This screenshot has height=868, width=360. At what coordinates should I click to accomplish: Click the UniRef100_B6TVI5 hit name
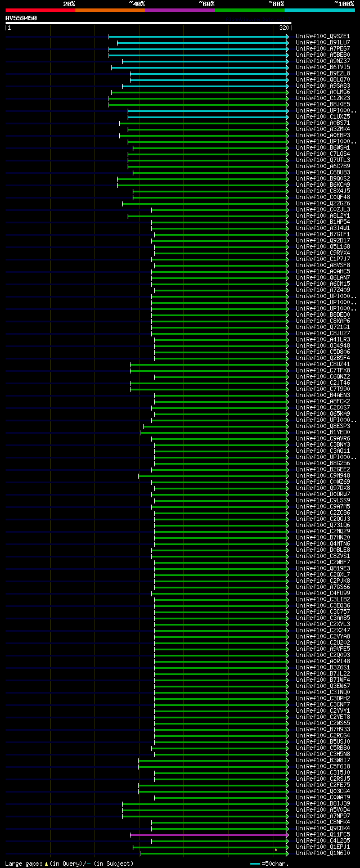pyautogui.click(x=323, y=68)
